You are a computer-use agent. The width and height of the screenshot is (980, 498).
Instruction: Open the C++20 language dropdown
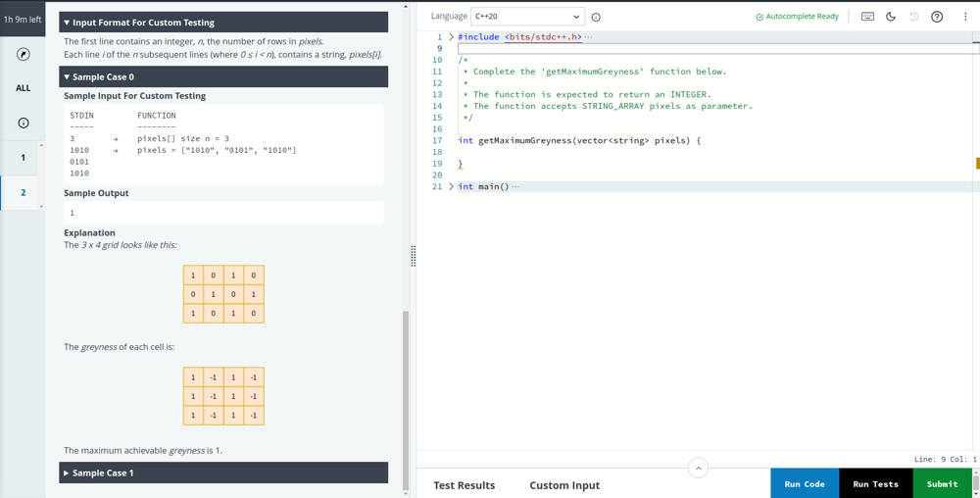pyautogui.click(x=527, y=17)
